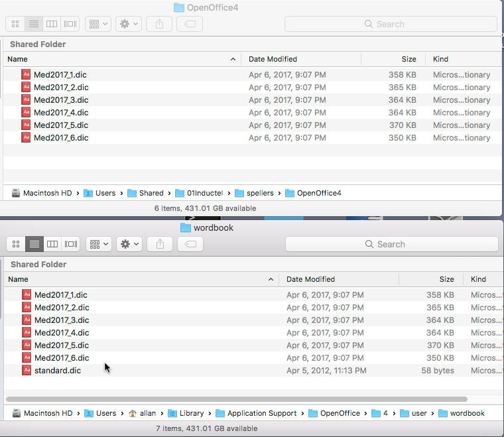Viewport: 504px width, 437px height.
Task: Click the Edit Tags button in wordbook window
Action: pyautogui.click(x=190, y=244)
